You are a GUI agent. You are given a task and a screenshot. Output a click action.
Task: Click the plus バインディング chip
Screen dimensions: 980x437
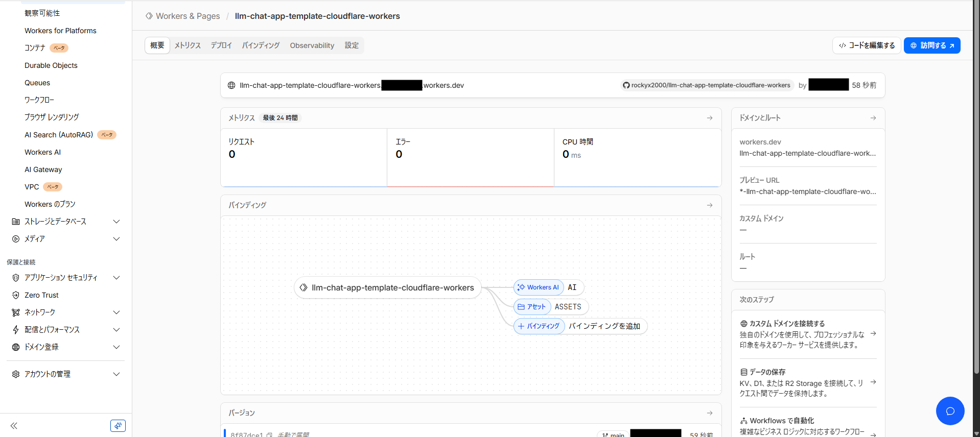pyautogui.click(x=539, y=326)
